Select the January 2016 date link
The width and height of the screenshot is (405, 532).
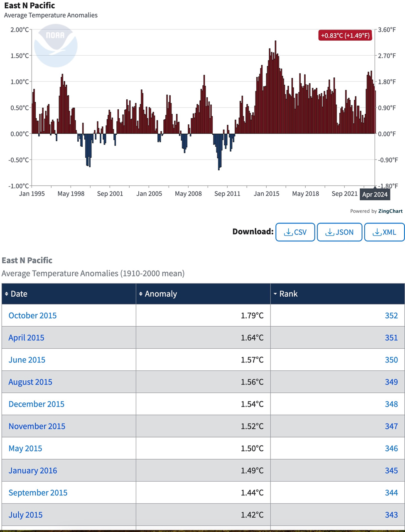tap(33, 470)
